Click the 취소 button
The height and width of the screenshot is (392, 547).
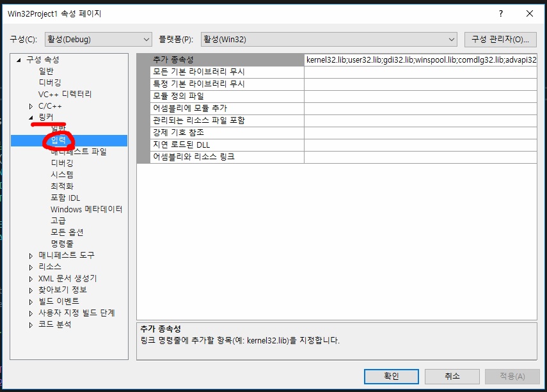pyautogui.click(x=452, y=376)
